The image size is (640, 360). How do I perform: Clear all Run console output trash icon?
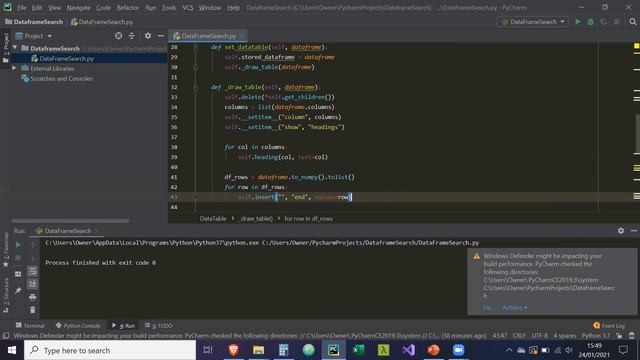pos(33,310)
